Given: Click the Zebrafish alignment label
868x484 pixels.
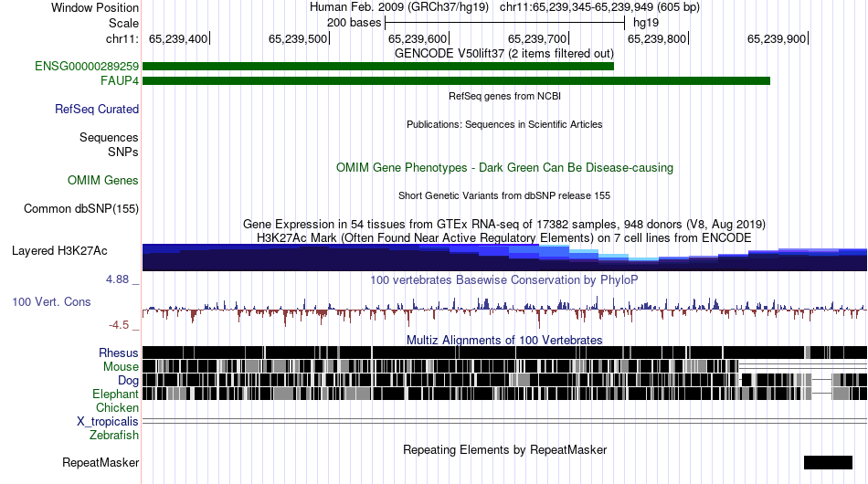Looking at the screenshot, I should [114, 436].
